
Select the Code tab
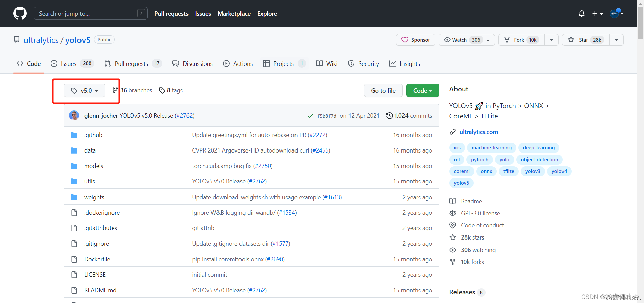(29, 63)
